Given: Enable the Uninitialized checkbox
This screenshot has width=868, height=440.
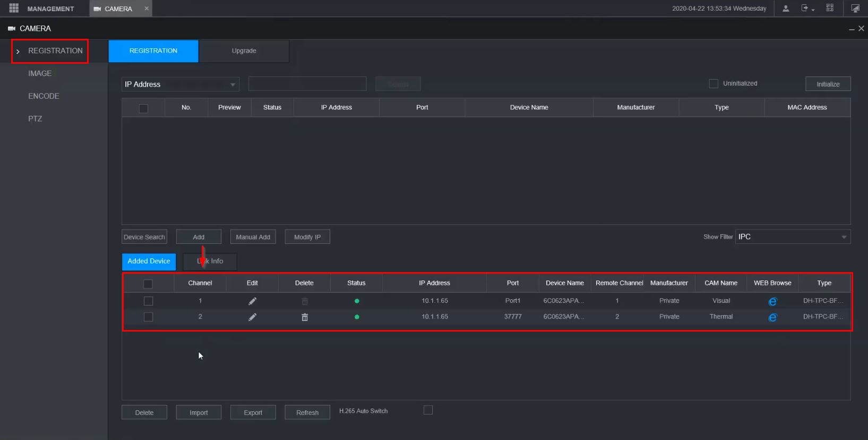Looking at the screenshot, I should point(714,83).
